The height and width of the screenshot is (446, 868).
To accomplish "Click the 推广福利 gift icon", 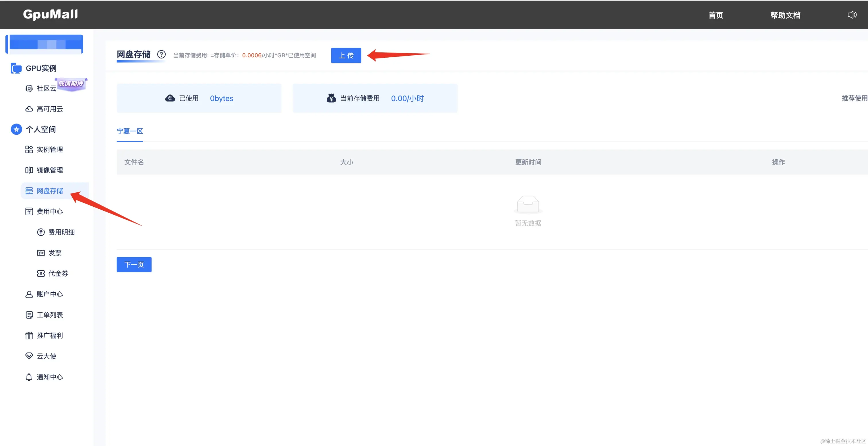I will [x=29, y=336].
